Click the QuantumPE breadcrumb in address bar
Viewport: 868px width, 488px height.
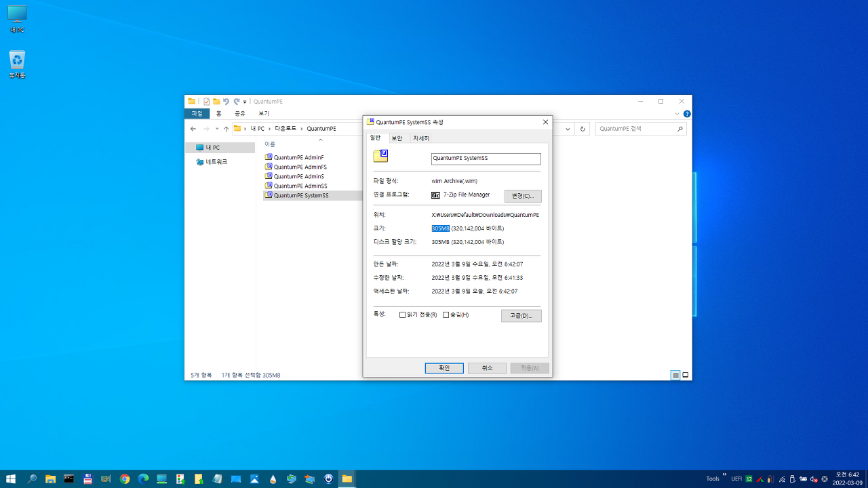coord(321,129)
